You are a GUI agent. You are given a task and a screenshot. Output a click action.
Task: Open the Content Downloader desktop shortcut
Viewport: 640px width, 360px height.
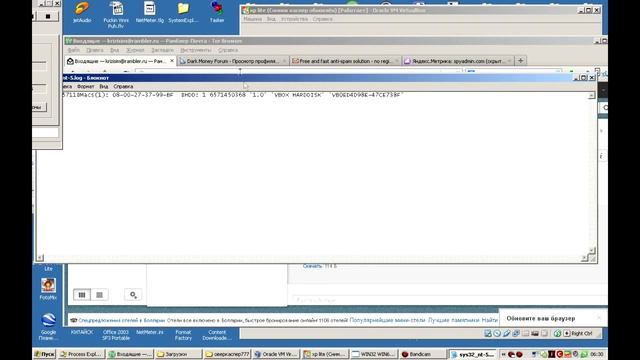(x=217, y=335)
